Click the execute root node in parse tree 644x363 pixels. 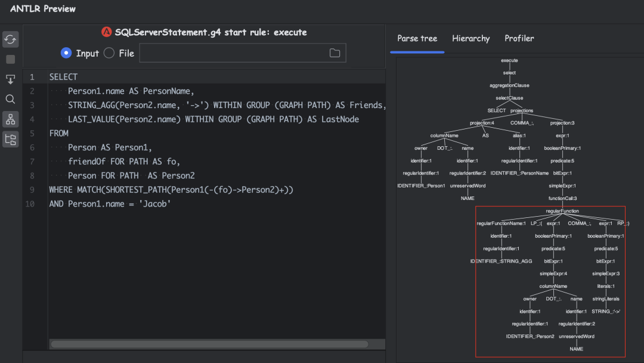[x=509, y=60]
